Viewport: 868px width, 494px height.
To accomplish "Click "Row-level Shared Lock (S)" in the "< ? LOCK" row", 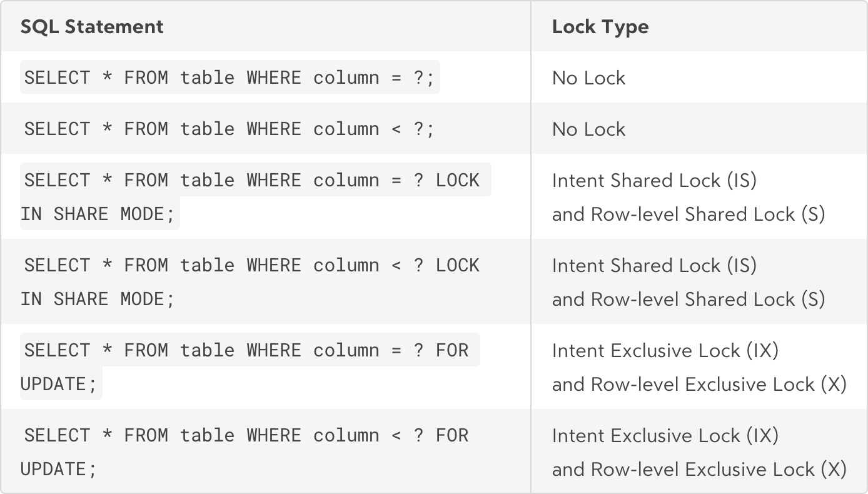I will [x=708, y=299].
